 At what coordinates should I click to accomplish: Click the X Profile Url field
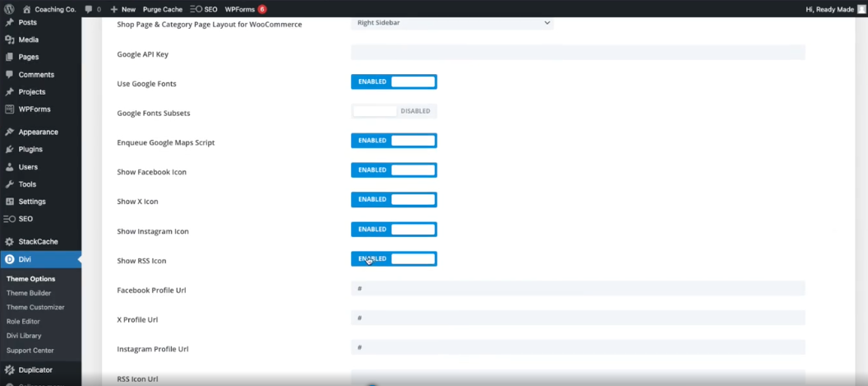pyautogui.click(x=578, y=318)
